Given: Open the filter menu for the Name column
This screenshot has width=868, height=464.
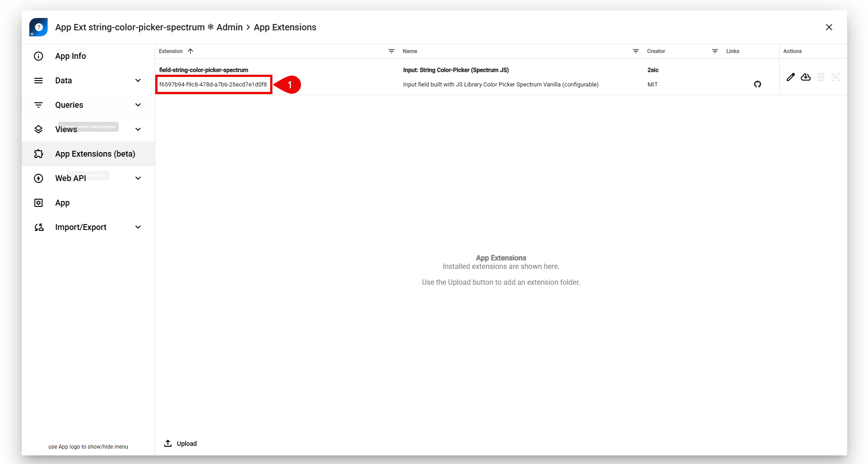Looking at the screenshot, I should (x=635, y=51).
